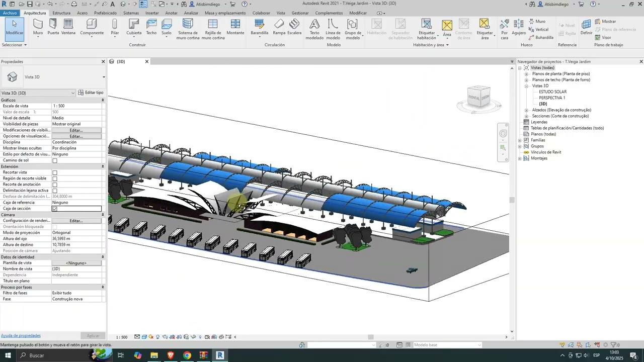Viewport: 644px width, 362px height.
Task: Select the Montante mullion tool
Action: click(x=235, y=27)
